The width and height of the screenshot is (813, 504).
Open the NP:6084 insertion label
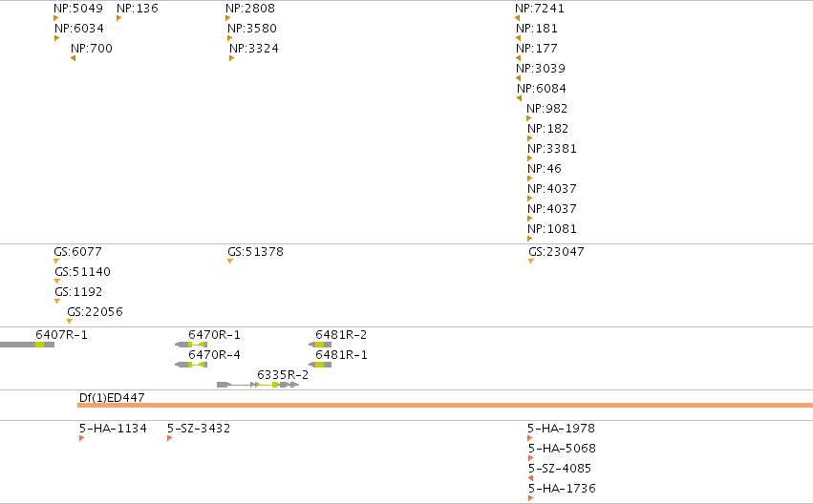point(542,89)
